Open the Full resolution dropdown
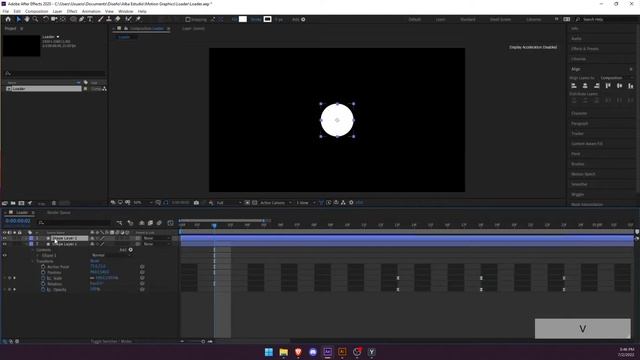 (x=228, y=202)
